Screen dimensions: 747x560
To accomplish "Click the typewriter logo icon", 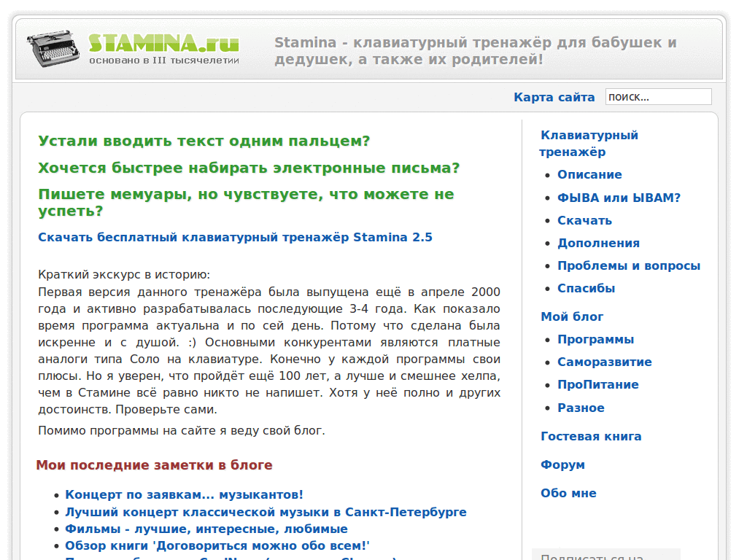I will [x=53, y=49].
